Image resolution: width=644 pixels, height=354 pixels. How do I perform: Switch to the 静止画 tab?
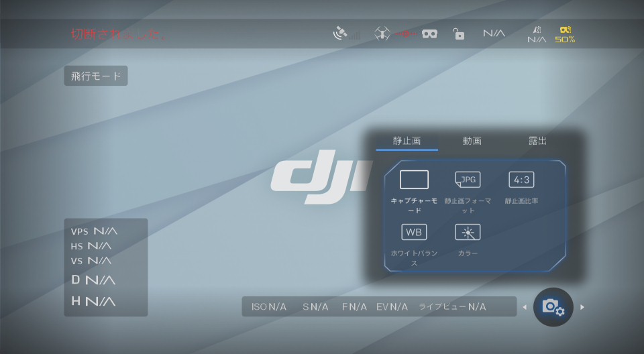(x=407, y=141)
